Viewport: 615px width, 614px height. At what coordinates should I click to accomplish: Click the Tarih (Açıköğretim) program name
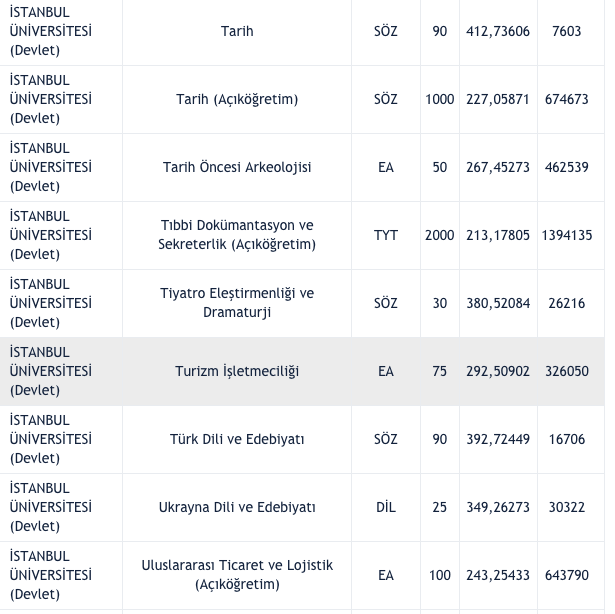(237, 99)
